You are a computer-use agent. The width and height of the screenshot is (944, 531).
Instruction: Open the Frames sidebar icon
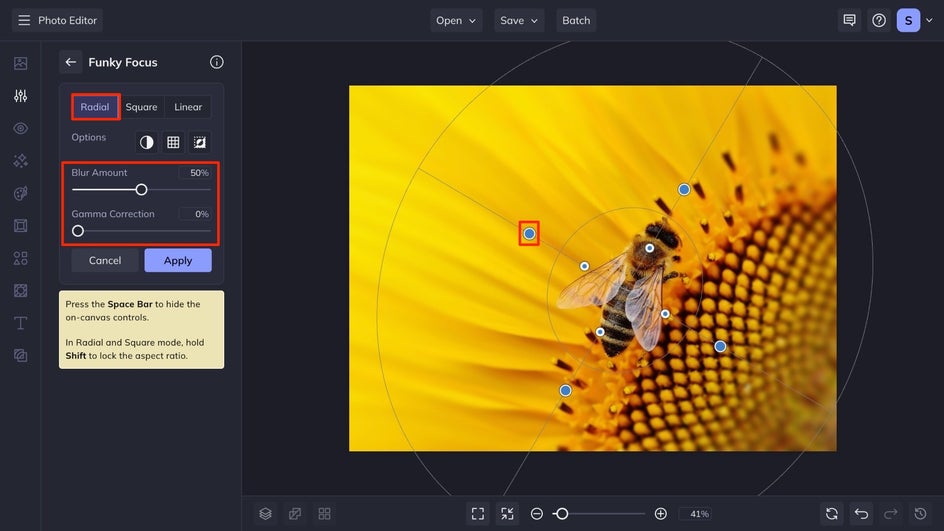pos(20,226)
